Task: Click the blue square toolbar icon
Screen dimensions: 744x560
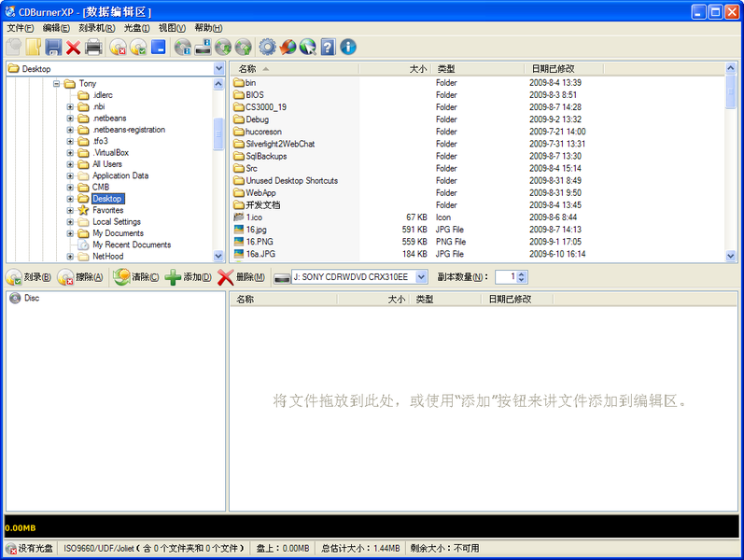Action: [x=159, y=47]
